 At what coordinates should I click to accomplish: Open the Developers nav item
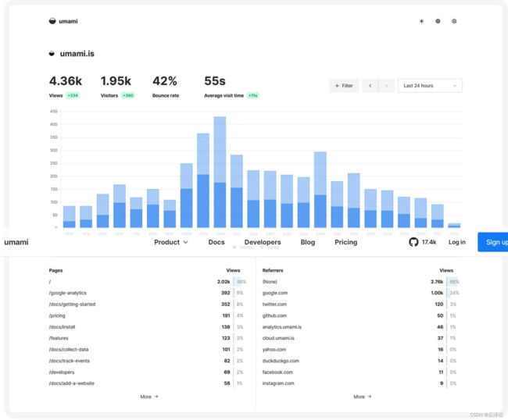coord(263,242)
